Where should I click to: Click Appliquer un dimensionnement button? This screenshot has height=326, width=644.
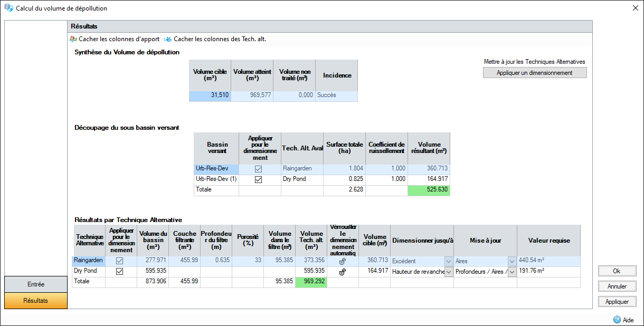click(x=535, y=73)
